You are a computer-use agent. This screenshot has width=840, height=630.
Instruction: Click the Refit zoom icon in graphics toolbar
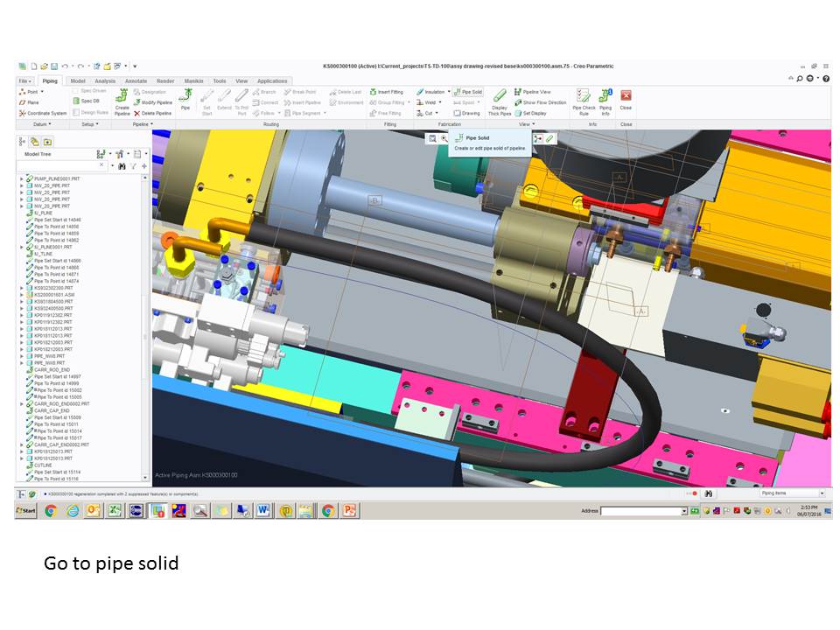pos(431,139)
